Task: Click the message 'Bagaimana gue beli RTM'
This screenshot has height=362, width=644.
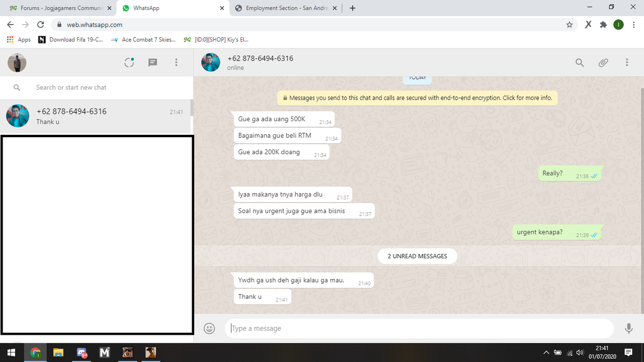Action: pyautogui.click(x=287, y=136)
